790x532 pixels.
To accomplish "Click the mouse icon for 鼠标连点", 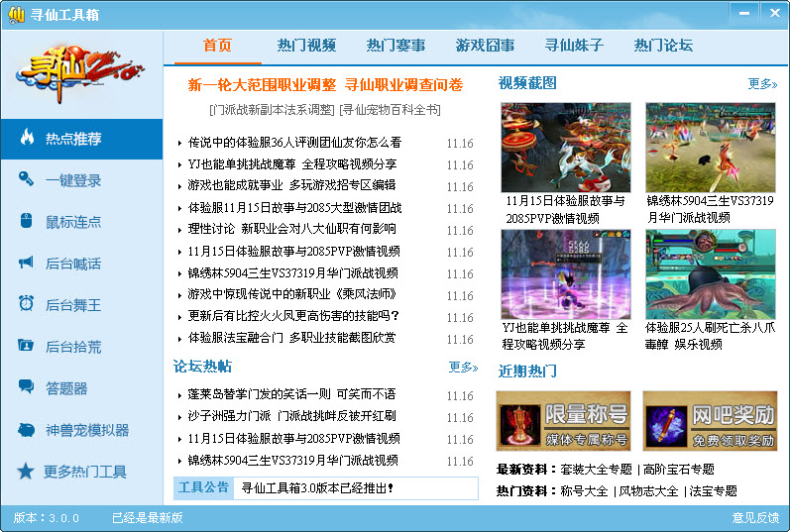I will (26, 220).
